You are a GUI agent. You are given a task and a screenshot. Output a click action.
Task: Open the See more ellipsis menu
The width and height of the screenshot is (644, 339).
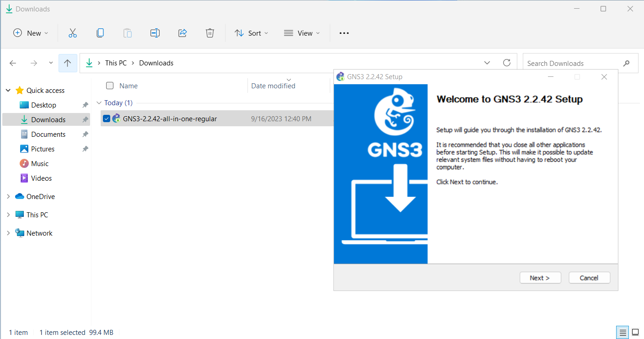point(344,33)
